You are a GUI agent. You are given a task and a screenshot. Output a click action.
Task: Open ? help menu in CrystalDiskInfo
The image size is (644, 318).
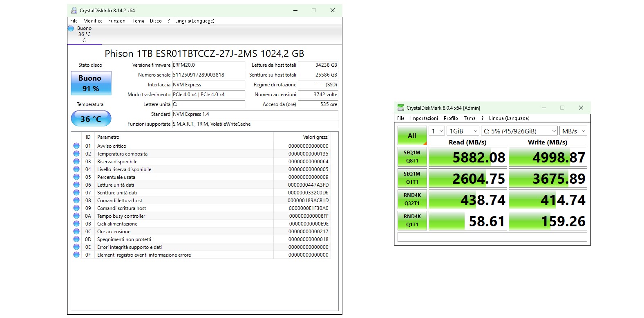pyautogui.click(x=168, y=21)
